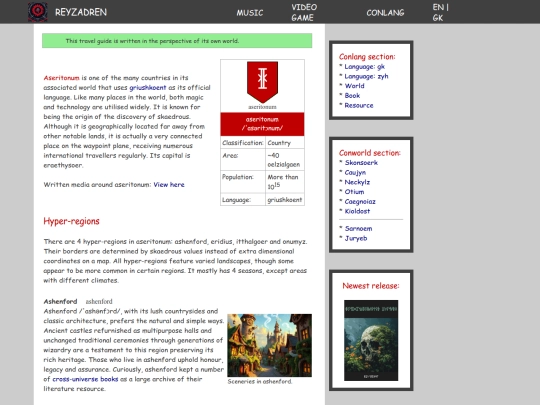Follow the griushkoent link in the intro paragraph

point(148,87)
